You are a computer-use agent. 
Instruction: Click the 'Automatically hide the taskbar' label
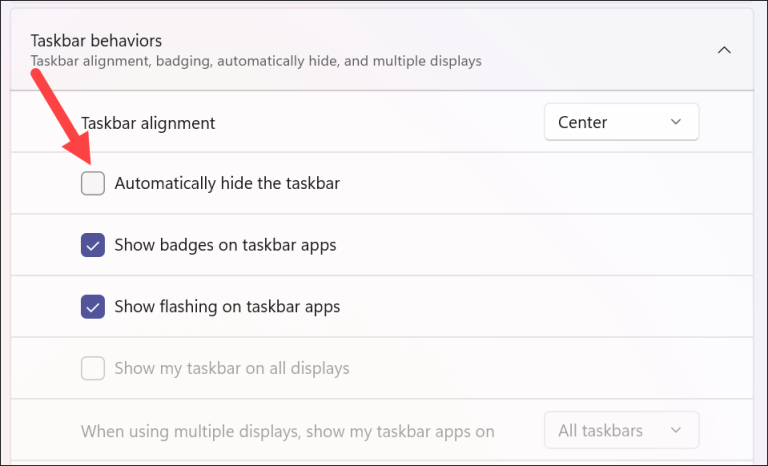tap(227, 183)
